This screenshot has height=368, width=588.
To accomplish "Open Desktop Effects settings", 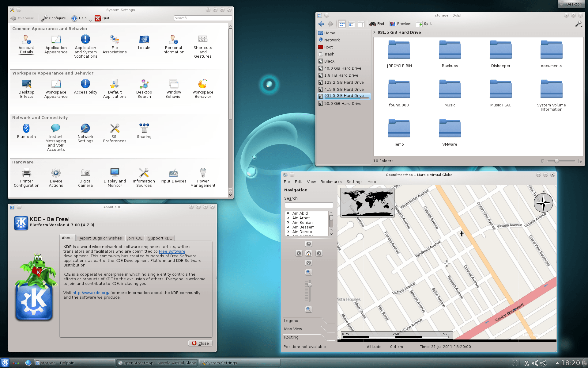I will tap(26, 89).
